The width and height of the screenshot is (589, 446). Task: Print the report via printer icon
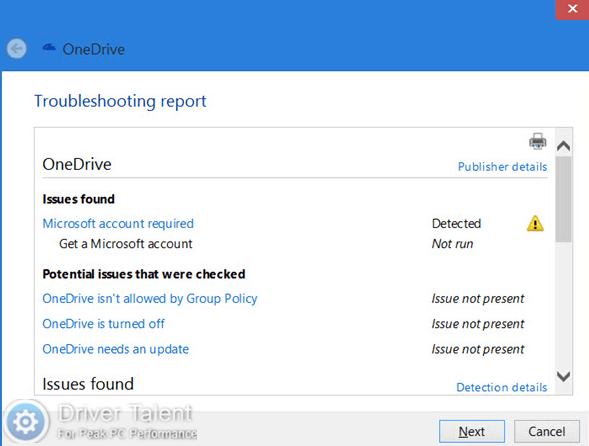tap(538, 141)
